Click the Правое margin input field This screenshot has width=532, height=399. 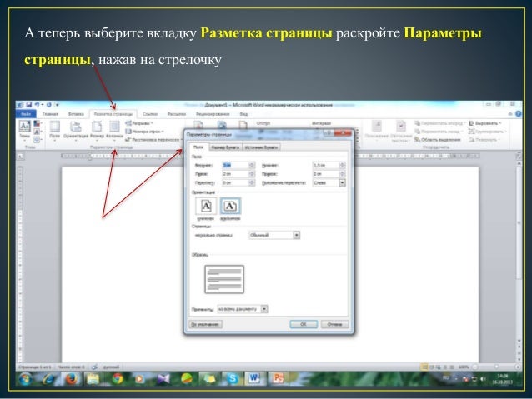pyautogui.click(x=326, y=174)
